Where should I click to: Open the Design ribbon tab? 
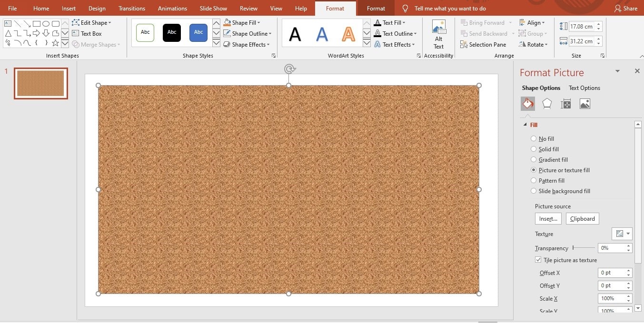click(97, 9)
